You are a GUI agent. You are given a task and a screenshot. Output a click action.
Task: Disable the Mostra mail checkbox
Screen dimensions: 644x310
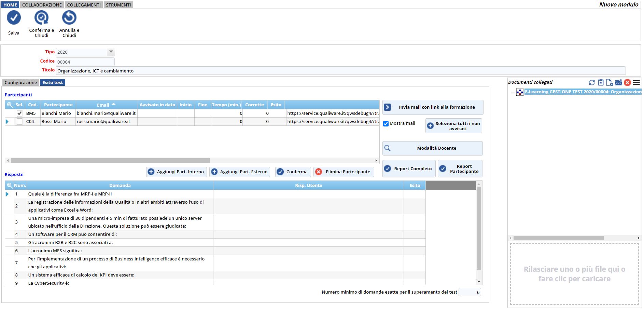click(386, 124)
